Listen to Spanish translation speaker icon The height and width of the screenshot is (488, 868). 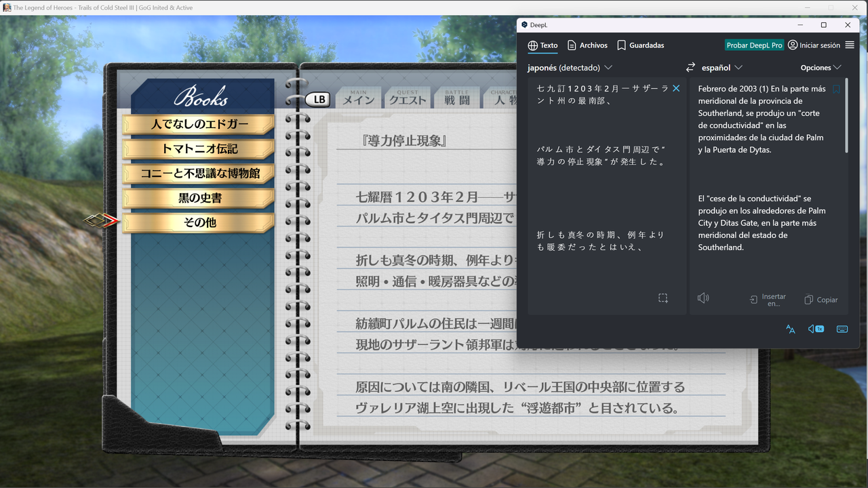(x=703, y=298)
